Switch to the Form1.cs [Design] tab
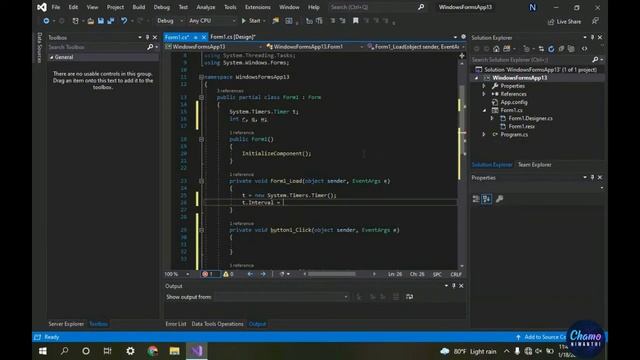This screenshot has height=360, width=640. click(233, 37)
